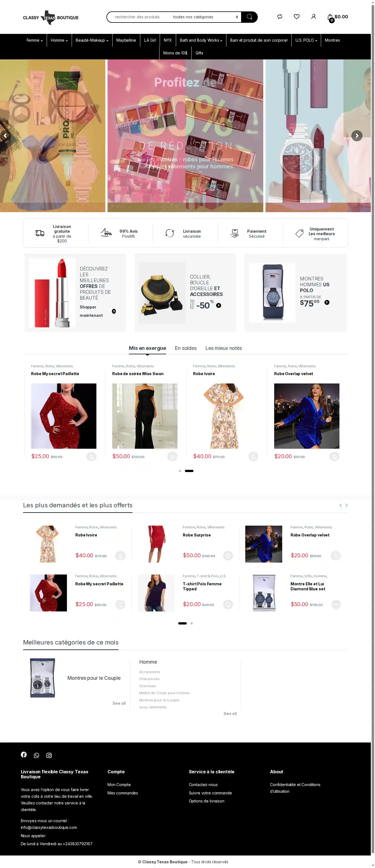Open the compare products icon
Image resolution: width=375 pixels, height=868 pixels.
pos(279,16)
